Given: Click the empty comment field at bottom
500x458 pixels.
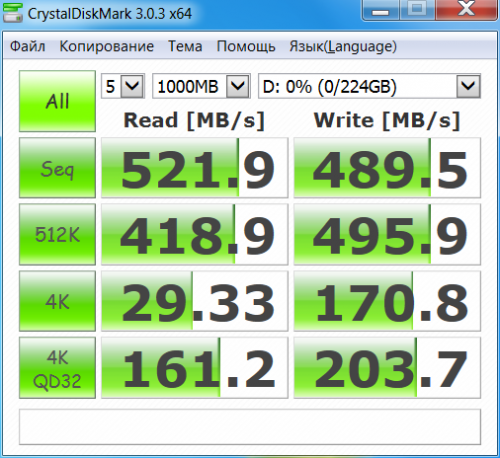Looking at the screenshot, I should click(250, 427).
